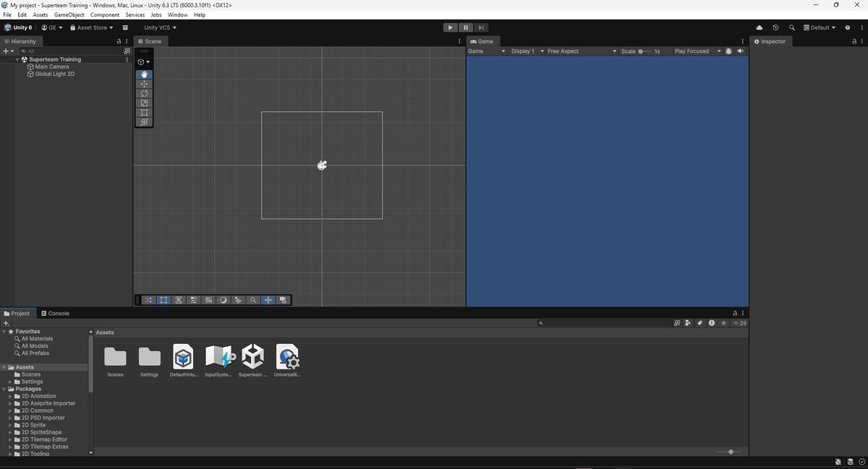Click the Pause button
This screenshot has width=868, height=469.
[466, 27]
